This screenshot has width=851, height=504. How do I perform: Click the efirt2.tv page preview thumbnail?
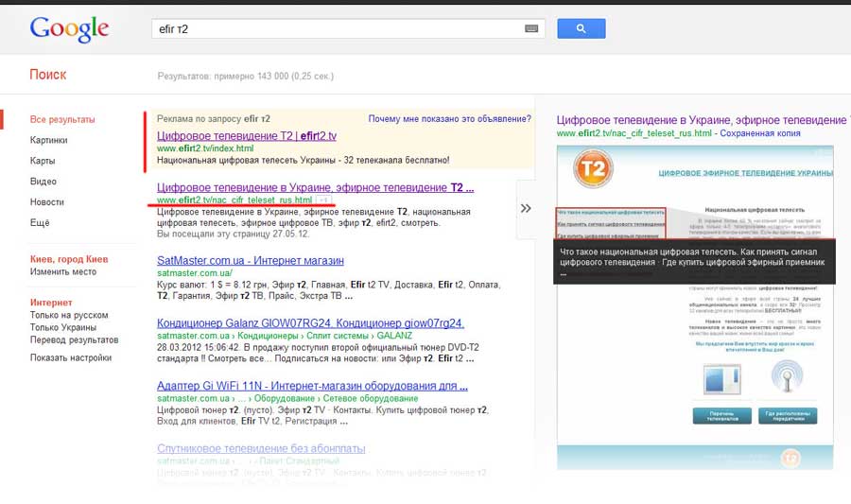coord(695,307)
